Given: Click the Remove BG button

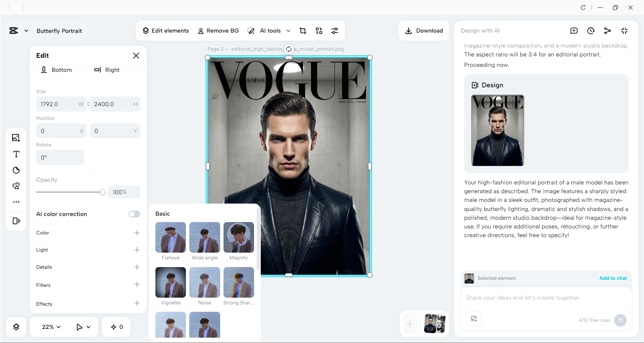Looking at the screenshot, I should point(218,31).
